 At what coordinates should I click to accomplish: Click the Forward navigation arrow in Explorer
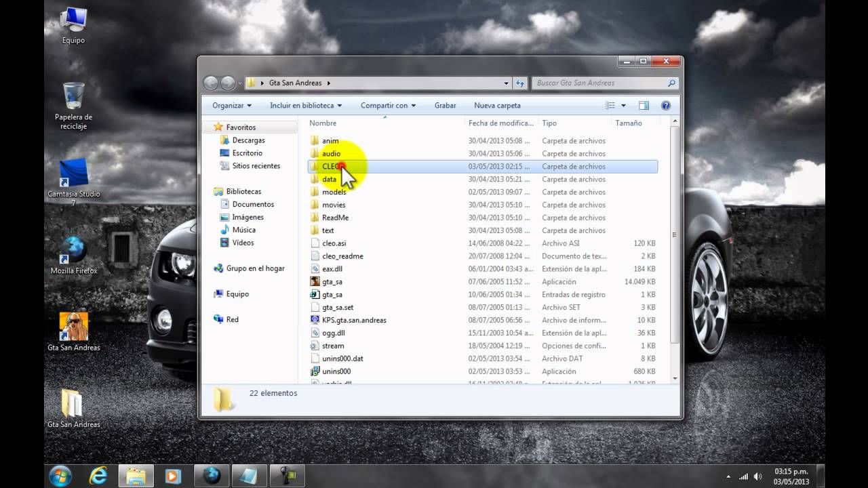[x=228, y=83]
